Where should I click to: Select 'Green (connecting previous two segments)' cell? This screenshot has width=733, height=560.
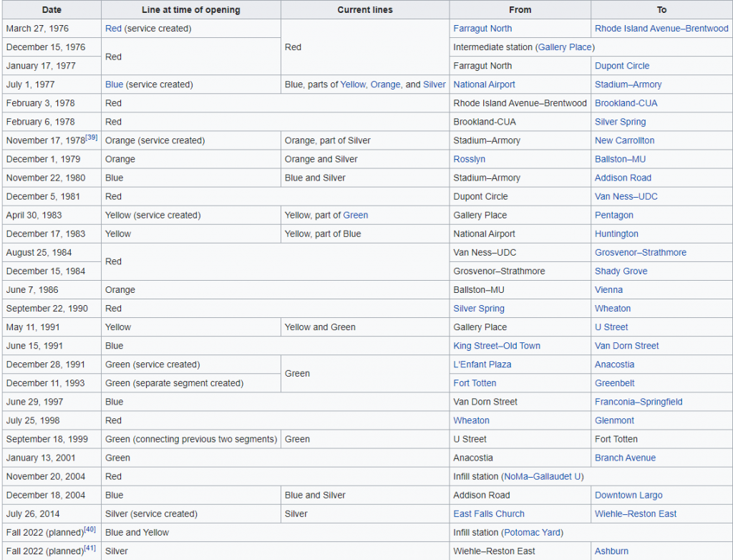(x=190, y=440)
